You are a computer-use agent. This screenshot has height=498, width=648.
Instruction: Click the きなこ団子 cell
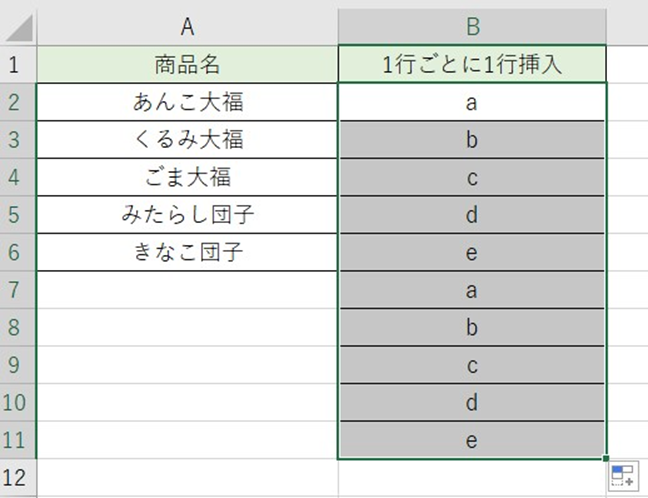187,252
